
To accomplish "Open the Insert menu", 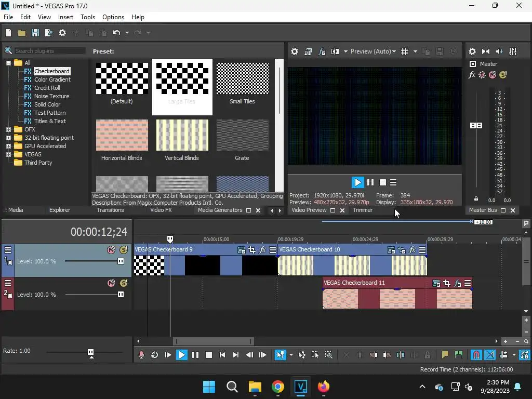I will (x=65, y=17).
